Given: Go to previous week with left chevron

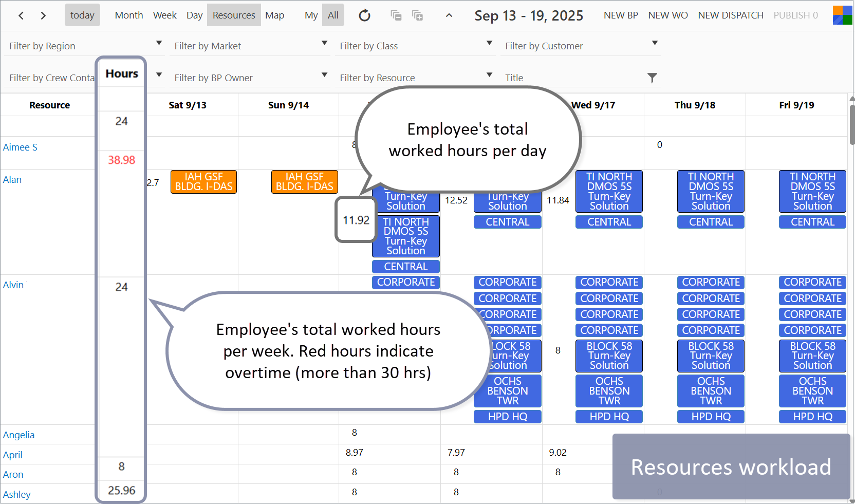Looking at the screenshot, I should tap(21, 15).
